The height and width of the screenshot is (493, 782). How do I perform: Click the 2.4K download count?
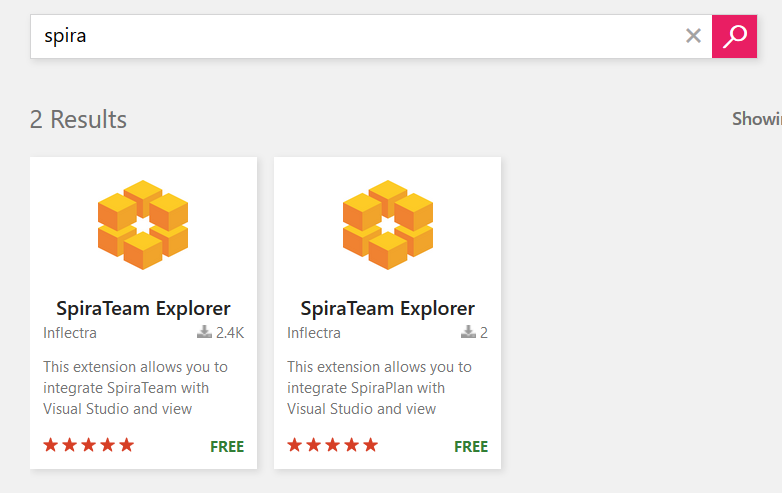230,333
